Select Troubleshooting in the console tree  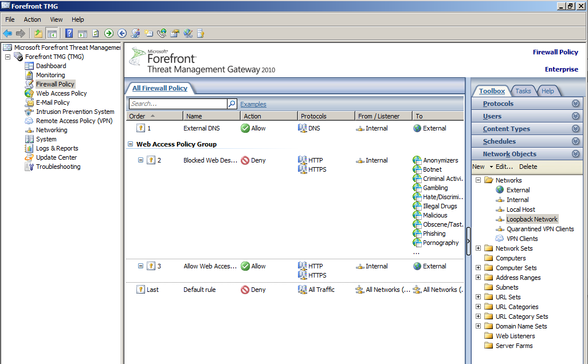click(58, 167)
